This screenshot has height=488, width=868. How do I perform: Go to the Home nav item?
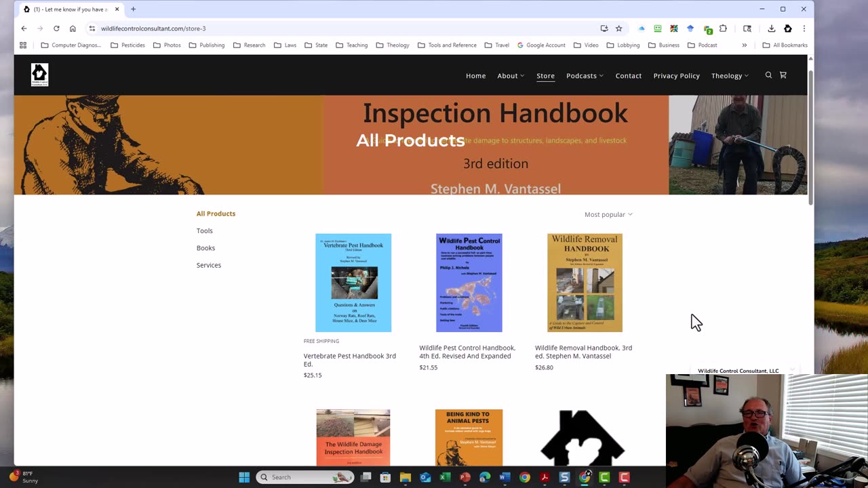[475, 76]
